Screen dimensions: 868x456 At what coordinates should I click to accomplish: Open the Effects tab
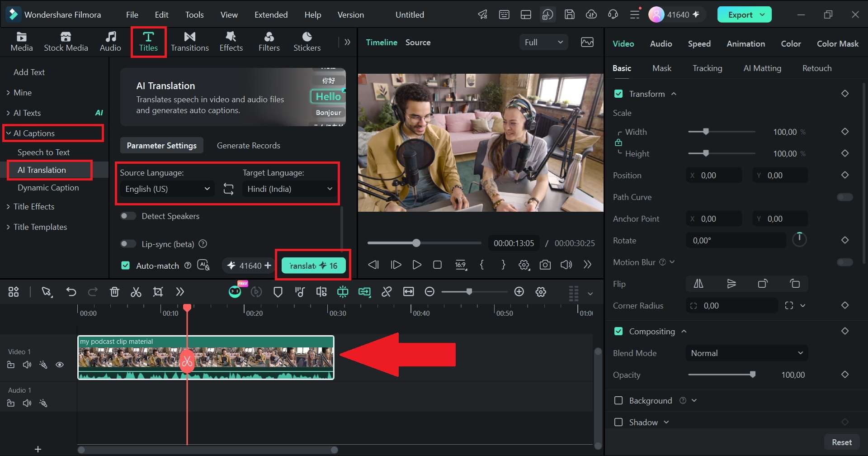tap(231, 42)
